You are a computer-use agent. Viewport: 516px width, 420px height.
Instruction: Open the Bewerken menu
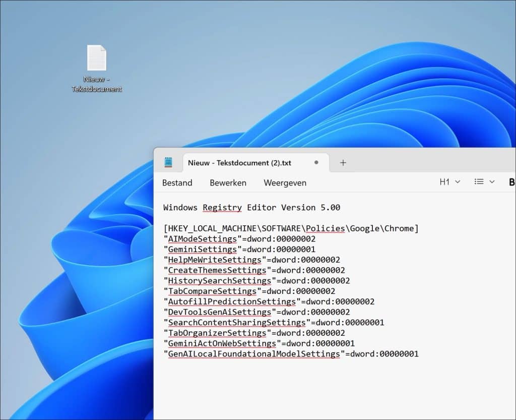228,183
